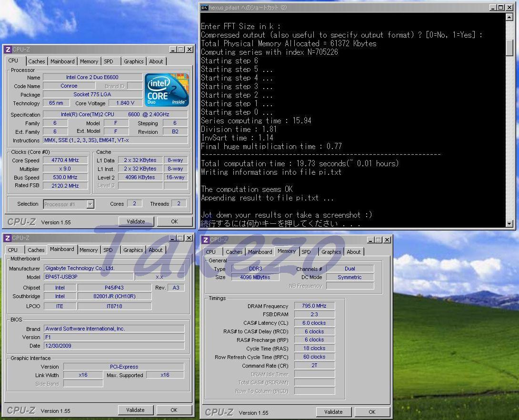The height and width of the screenshot is (420, 519).
Task: Open SPD tab in top CPU-Z window
Action: [x=109, y=61]
